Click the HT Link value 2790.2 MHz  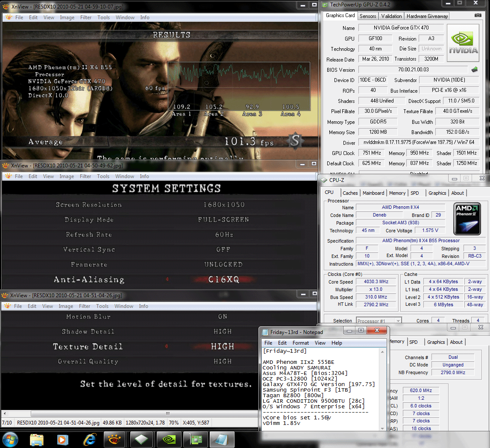click(376, 305)
